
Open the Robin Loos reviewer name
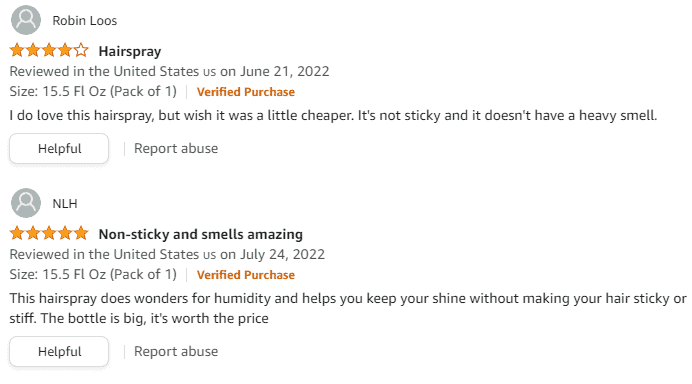[85, 21]
